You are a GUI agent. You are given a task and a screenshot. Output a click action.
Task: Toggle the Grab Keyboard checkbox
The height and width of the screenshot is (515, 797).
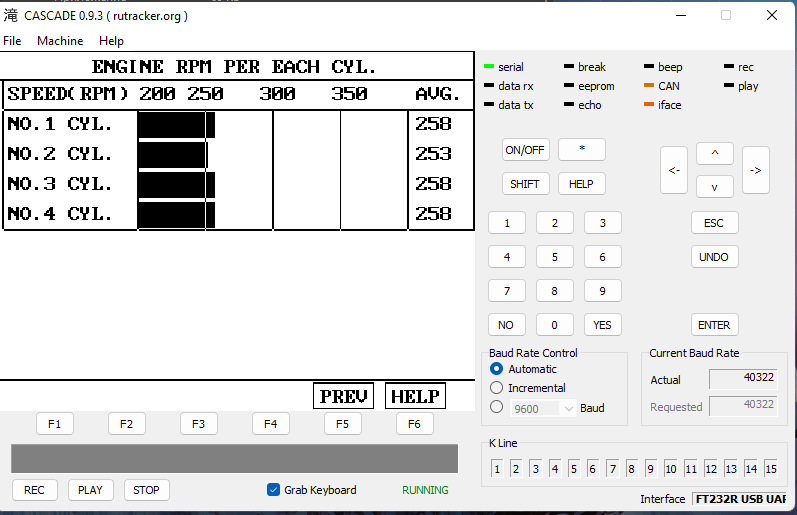(273, 490)
